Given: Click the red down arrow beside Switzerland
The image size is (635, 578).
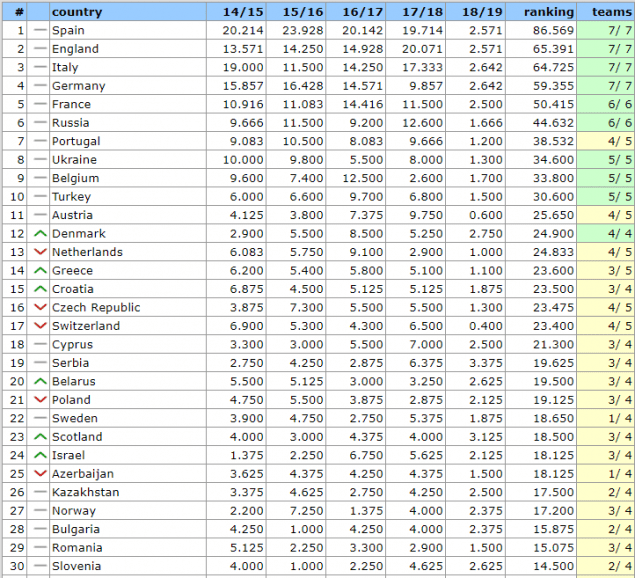Looking at the screenshot, I should [x=40, y=326].
